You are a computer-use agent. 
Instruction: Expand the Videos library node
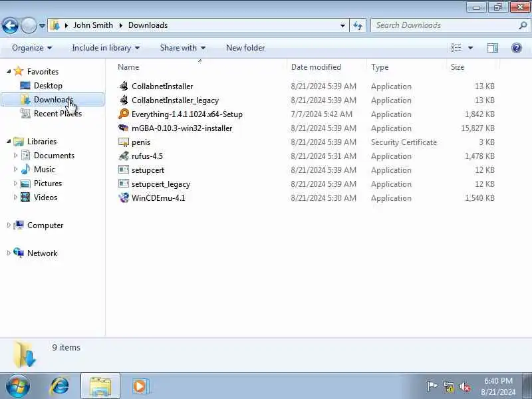click(15, 197)
